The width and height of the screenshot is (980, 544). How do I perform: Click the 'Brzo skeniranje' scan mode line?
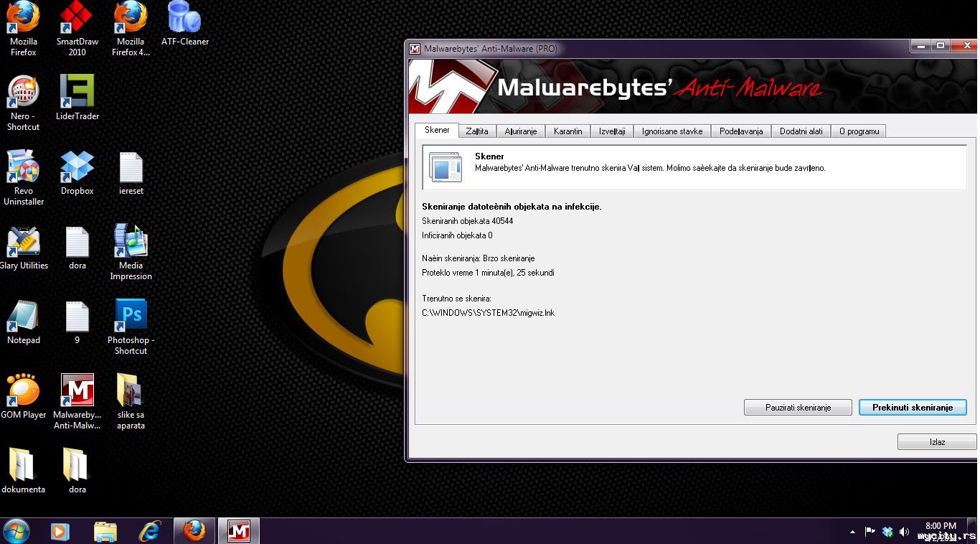[478, 258]
